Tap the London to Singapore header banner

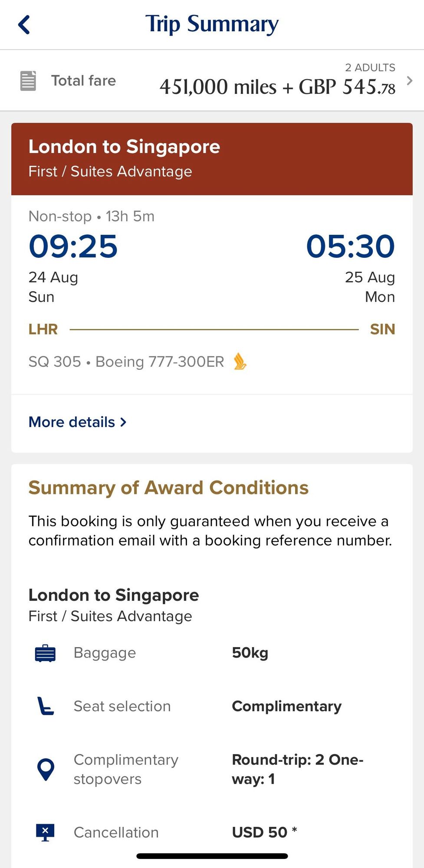212,159
